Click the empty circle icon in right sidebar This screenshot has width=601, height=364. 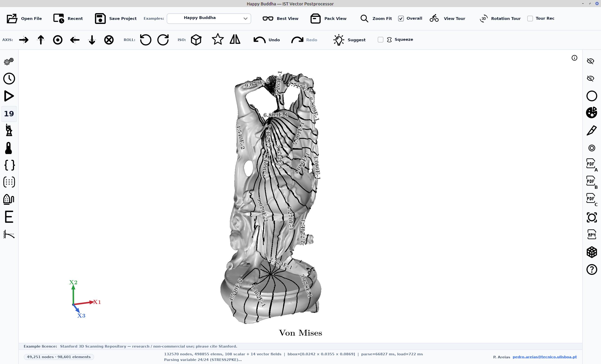pyautogui.click(x=591, y=96)
